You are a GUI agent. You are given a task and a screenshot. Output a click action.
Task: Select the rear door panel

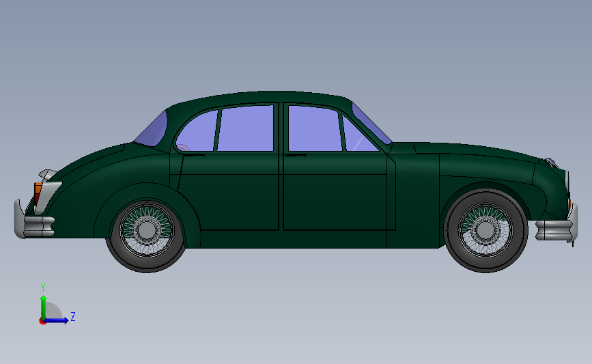pyautogui.click(x=229, y=191)
